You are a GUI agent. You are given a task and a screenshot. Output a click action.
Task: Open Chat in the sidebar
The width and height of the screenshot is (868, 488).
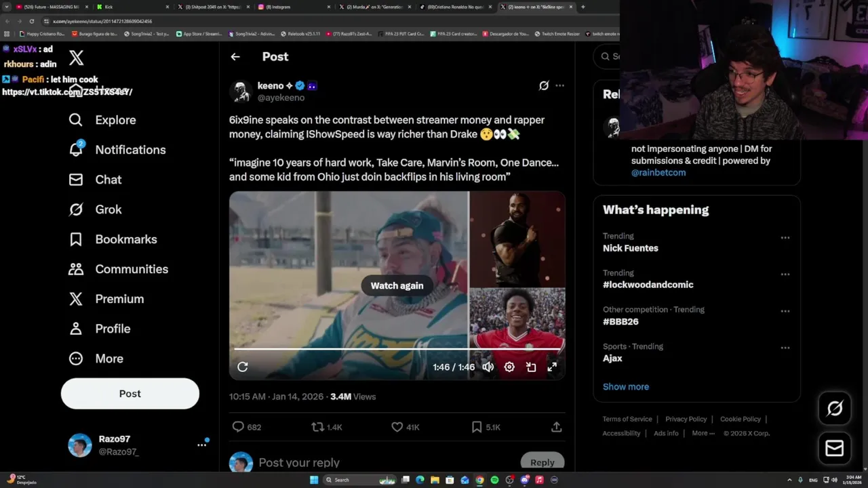[x=95, y=180]
